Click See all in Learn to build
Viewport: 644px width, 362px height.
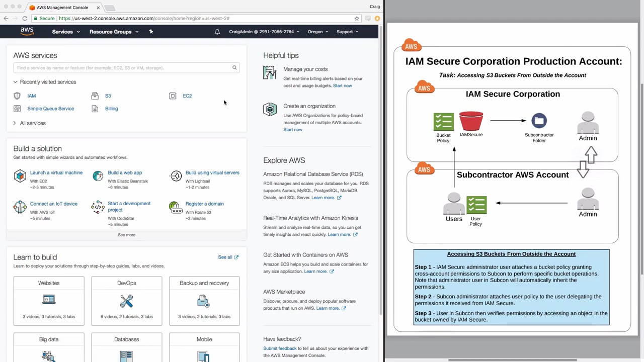[228, 257]
